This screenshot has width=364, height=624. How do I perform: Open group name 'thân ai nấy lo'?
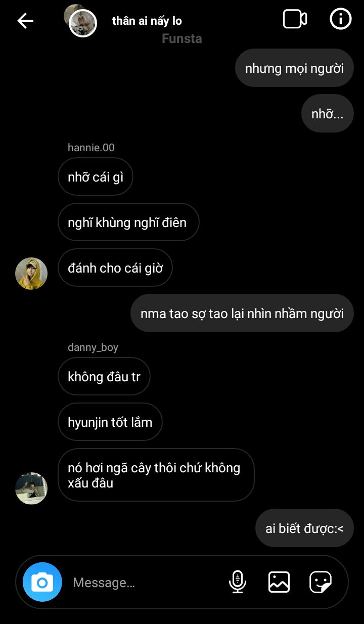tap(147, 21)
